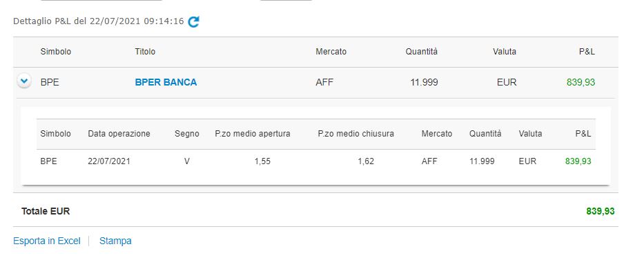Click P.zo medio apertura header
This screenshot has width=644, height=280.
(253, 134)
